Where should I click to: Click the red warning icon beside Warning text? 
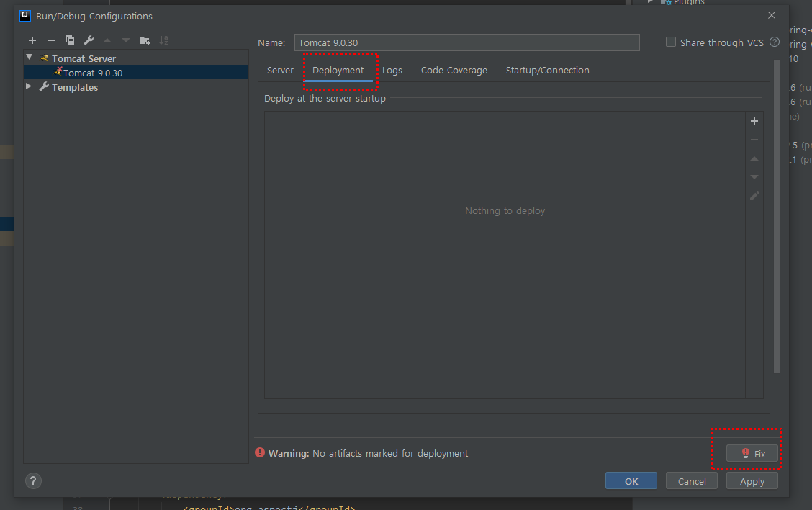pyautogui.click(x=260, y=452)
